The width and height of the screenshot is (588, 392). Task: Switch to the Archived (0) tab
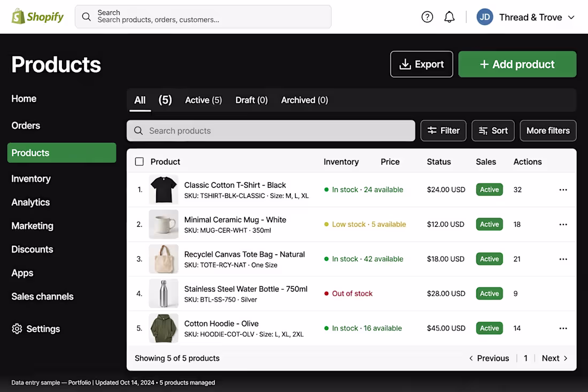(305, 100)
